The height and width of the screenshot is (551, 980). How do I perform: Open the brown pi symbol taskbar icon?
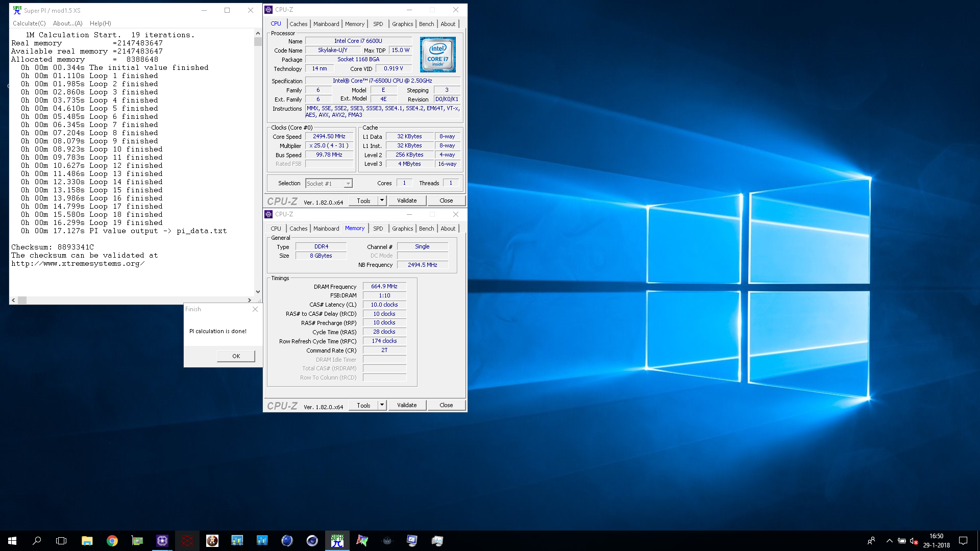(x=212, y=541)
